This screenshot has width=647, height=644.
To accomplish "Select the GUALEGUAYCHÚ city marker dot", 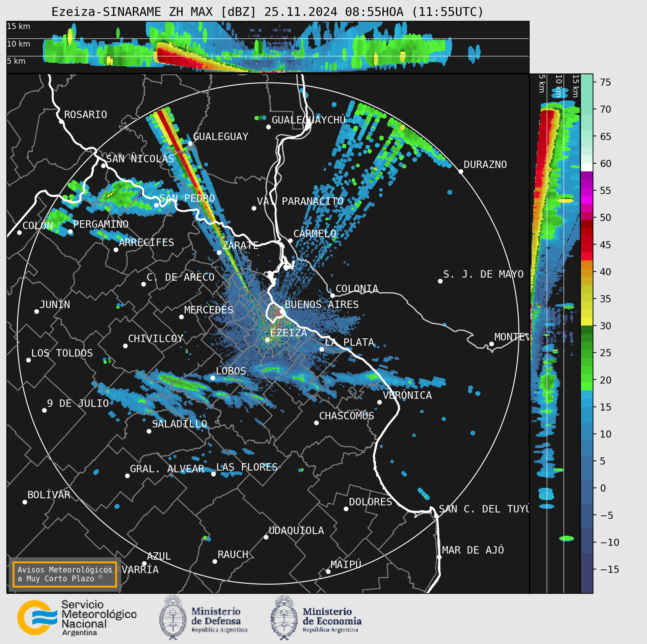I will pos(268,127).
